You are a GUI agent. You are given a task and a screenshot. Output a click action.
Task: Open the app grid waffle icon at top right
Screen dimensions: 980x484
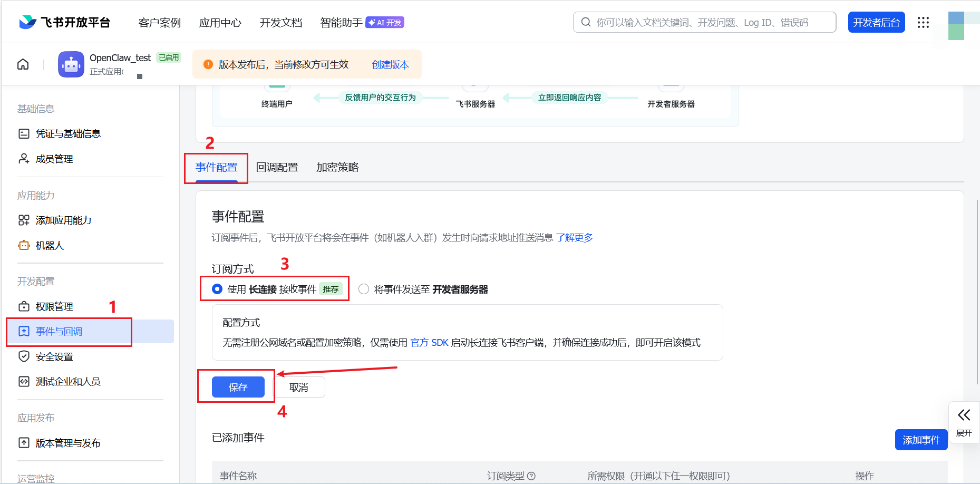[x=923, y=22]
